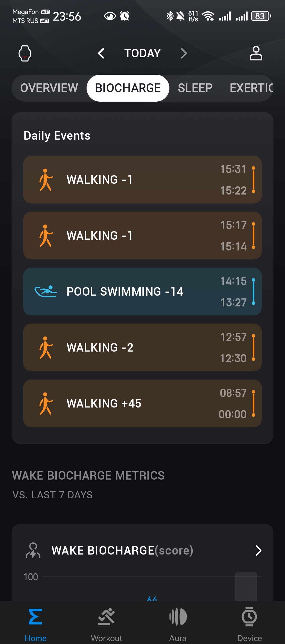Tap the TODAY date label
Viewport: 285px width, 644px height.
[142, 53]
